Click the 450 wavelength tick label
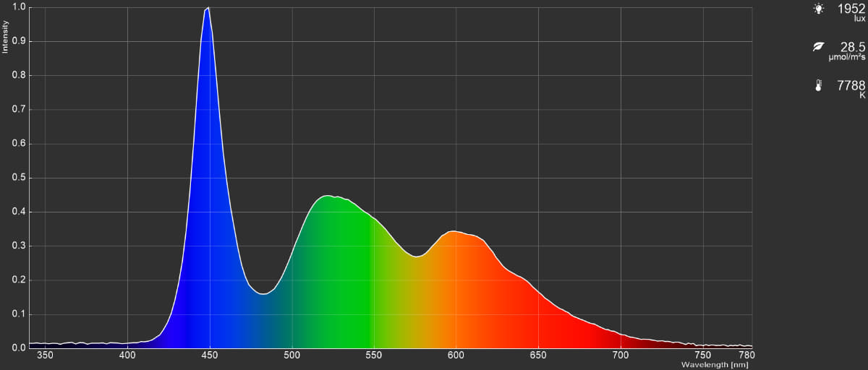868x370 pixels. 210,356
